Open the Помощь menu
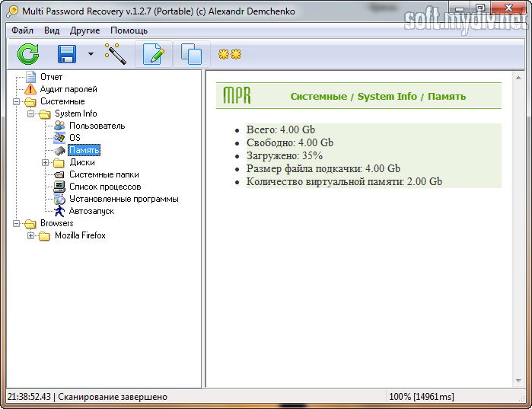This screenshot has height=409, width=532. [x=129, y=30]
